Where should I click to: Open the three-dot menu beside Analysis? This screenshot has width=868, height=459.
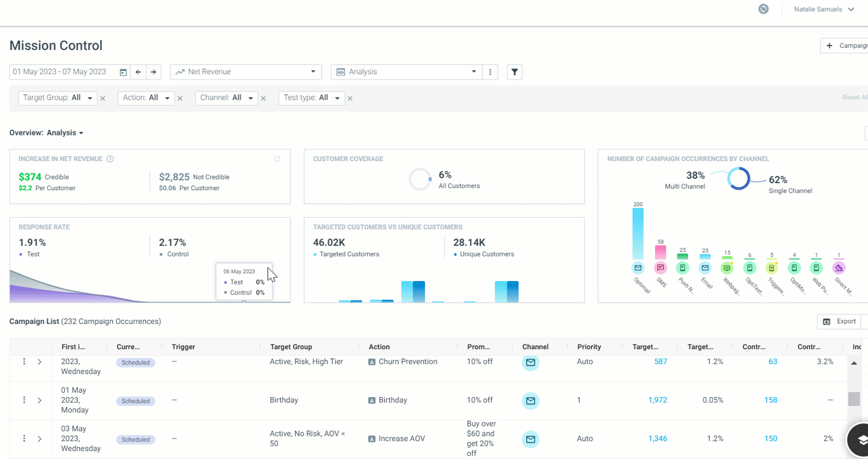[490, 72]
